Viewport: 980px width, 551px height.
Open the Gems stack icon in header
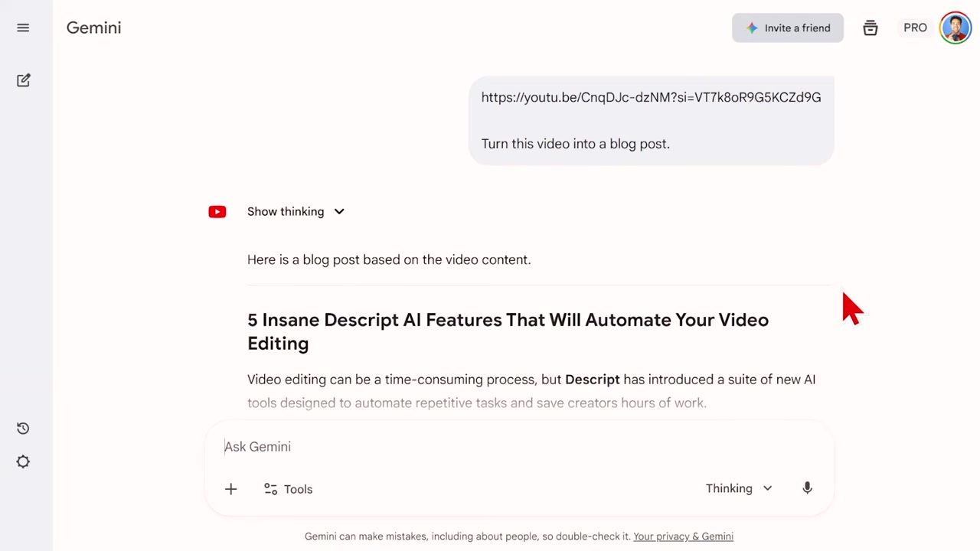pos(871,28)
